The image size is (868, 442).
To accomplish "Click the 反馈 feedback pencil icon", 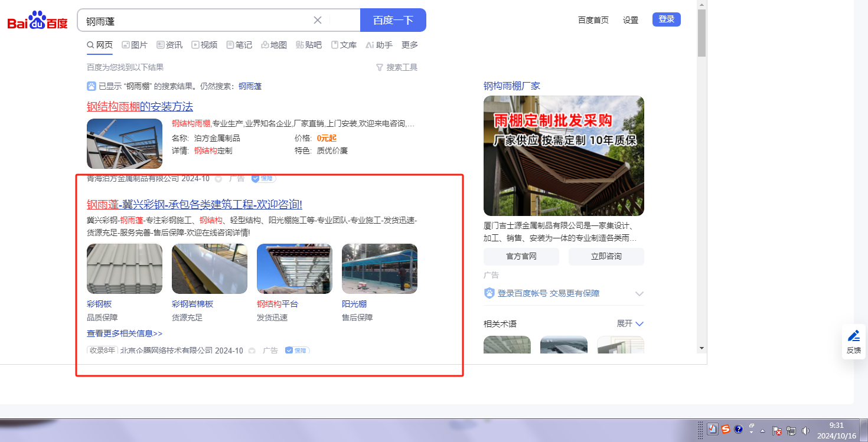I will (x=854, y=336).
